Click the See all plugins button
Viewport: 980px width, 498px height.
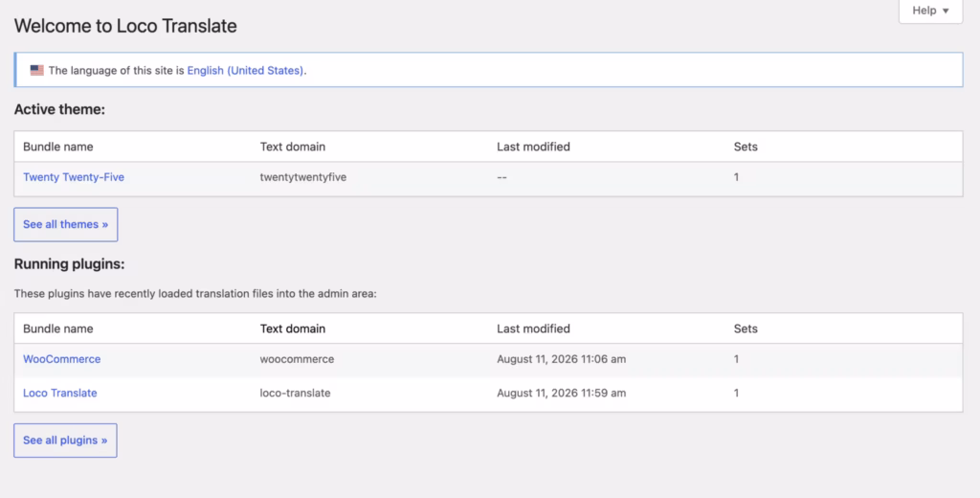click(x=66, y=441)
